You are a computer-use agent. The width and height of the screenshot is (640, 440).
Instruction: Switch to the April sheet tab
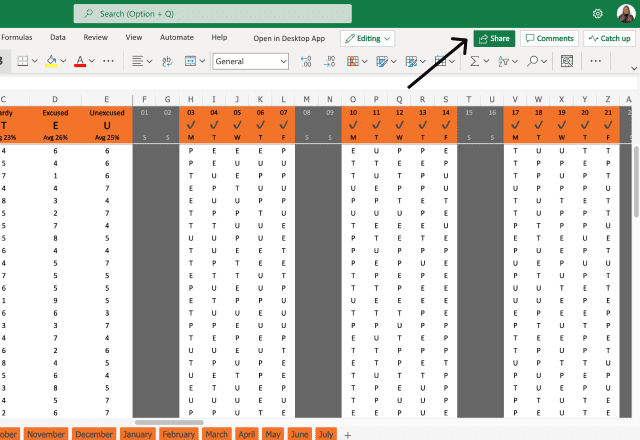(x=247, y=434)
